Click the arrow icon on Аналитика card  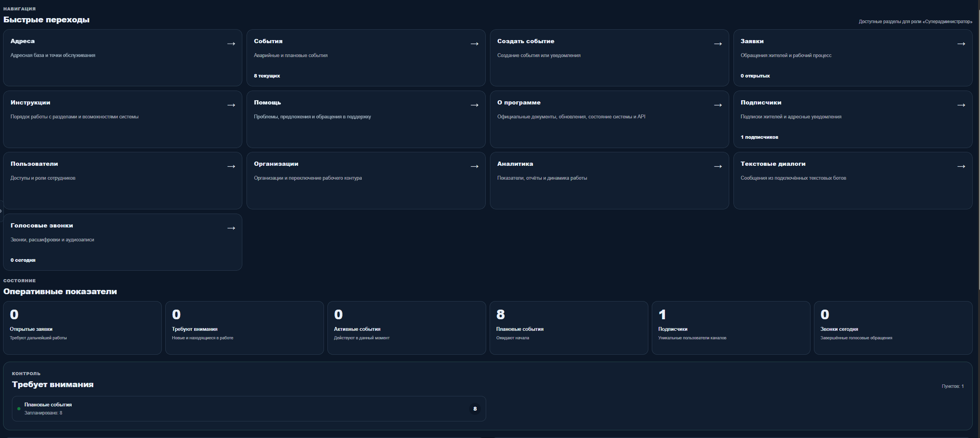(718, 167)
